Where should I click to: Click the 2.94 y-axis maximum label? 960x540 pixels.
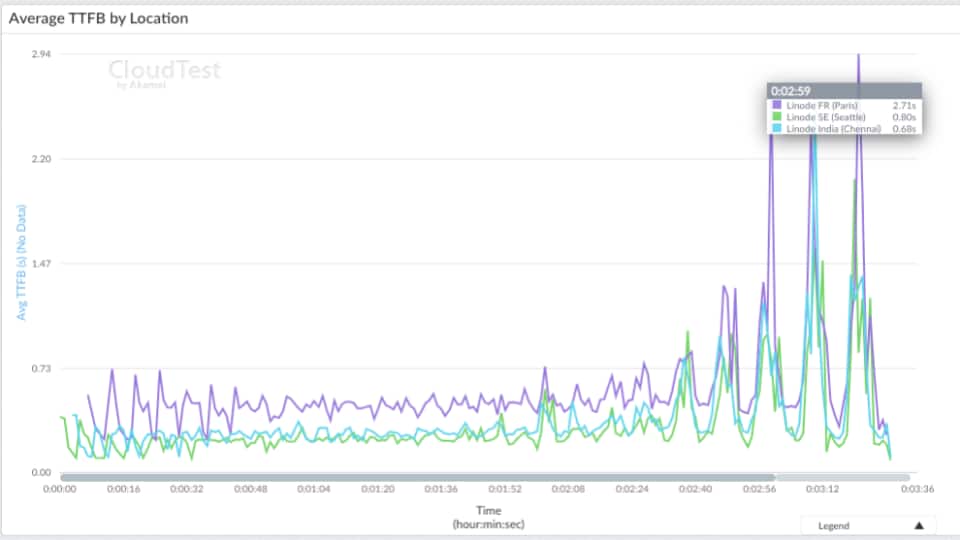41,54
